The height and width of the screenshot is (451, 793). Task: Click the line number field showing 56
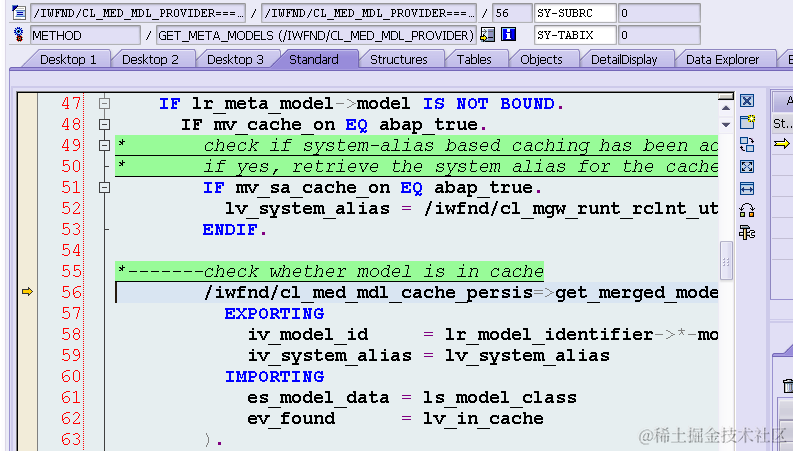pos(512,13)
